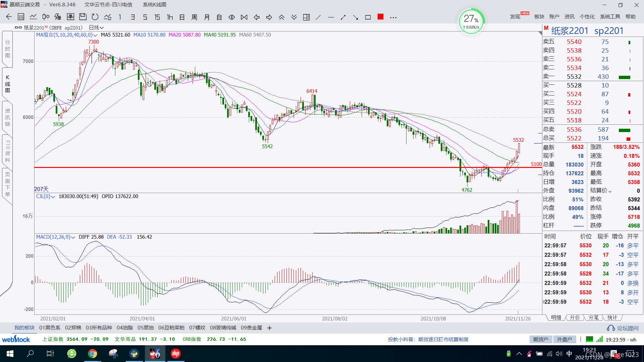
Task: Open Chrome from the Windows taskbar
Action: 93,354
